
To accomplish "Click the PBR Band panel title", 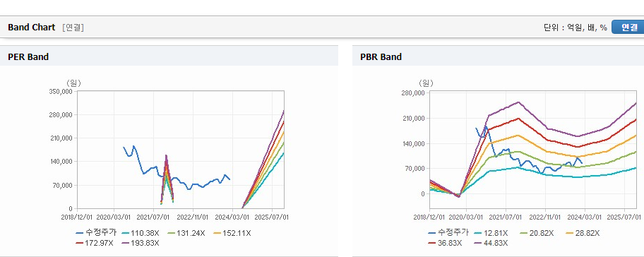I will [381, 57].
